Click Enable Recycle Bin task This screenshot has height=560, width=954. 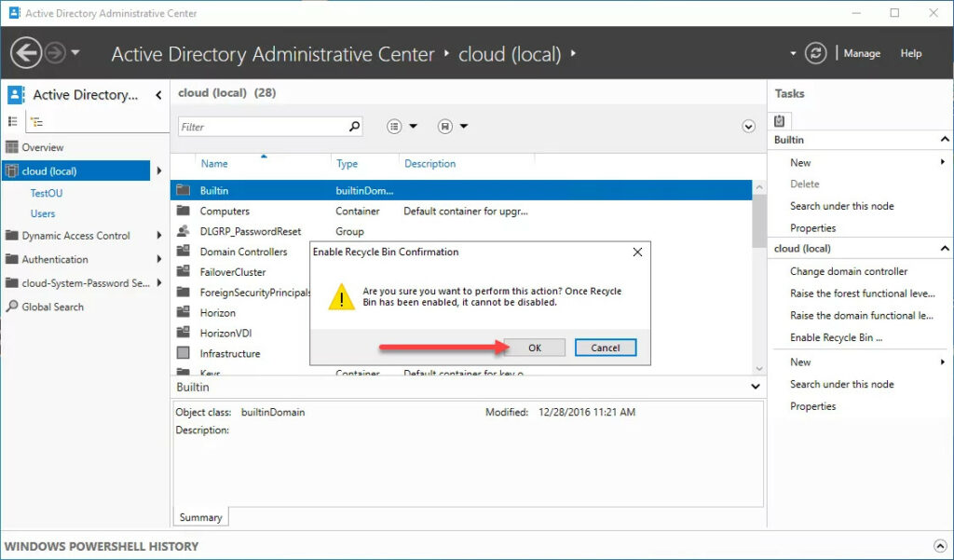pos(836,337)
